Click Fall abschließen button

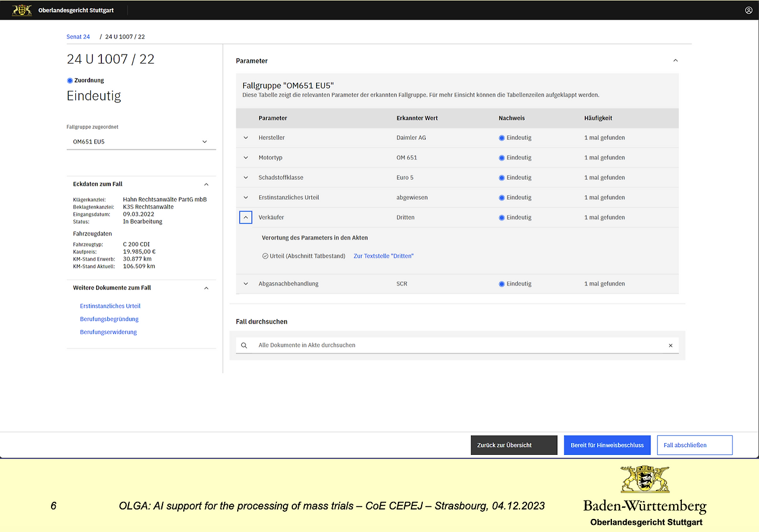(695, 445)
